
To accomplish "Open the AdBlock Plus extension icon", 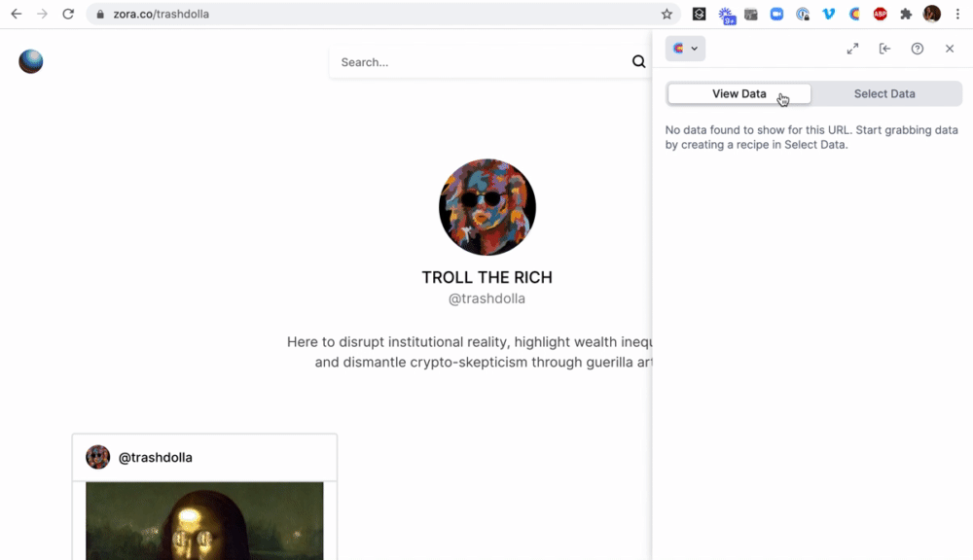I will coord(880,14).
